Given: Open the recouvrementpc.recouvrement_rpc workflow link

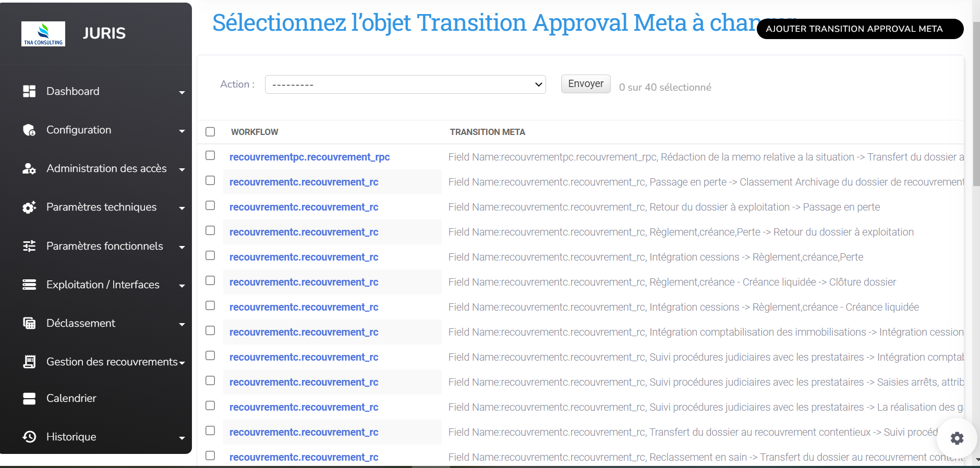Looking at the screenshot, I should 309,157.
